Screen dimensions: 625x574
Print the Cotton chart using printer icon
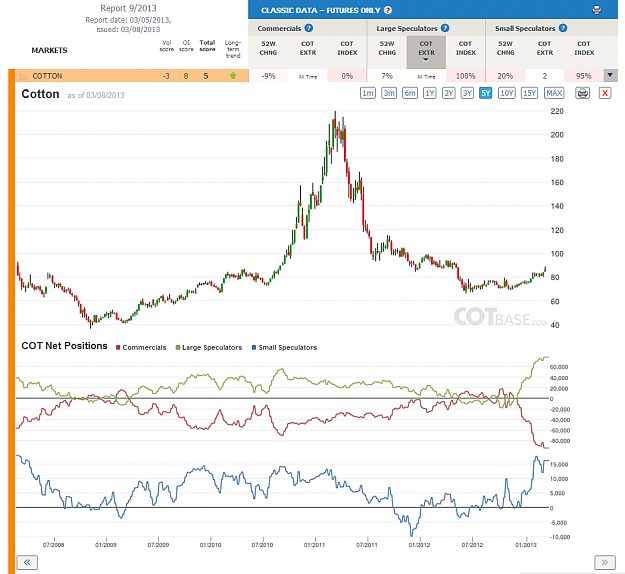coord(582,93)
